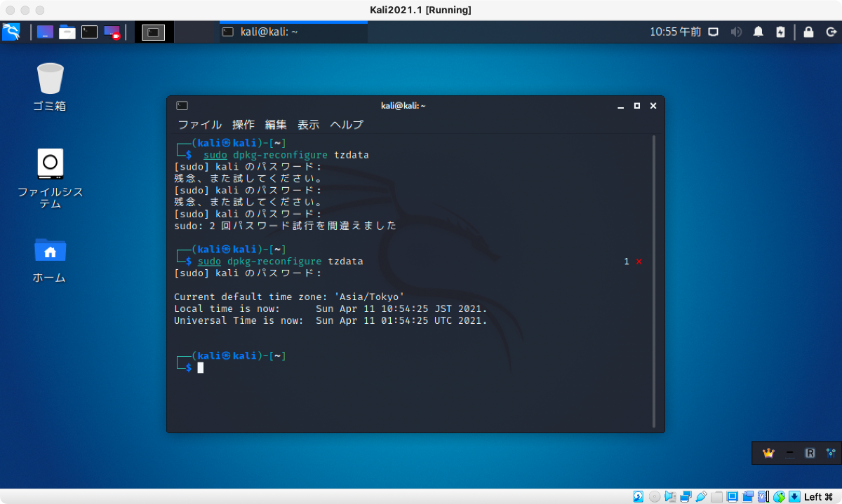Screen dimensions: 842x504
Task: Click VirtualBox shared folders status icon
Action: (x=716, y=496)
